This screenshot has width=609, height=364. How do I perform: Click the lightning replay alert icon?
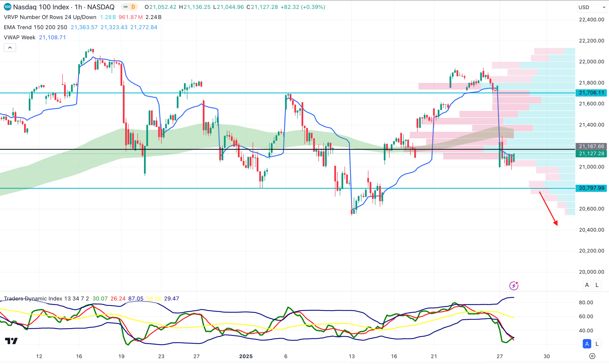[514, 286]
